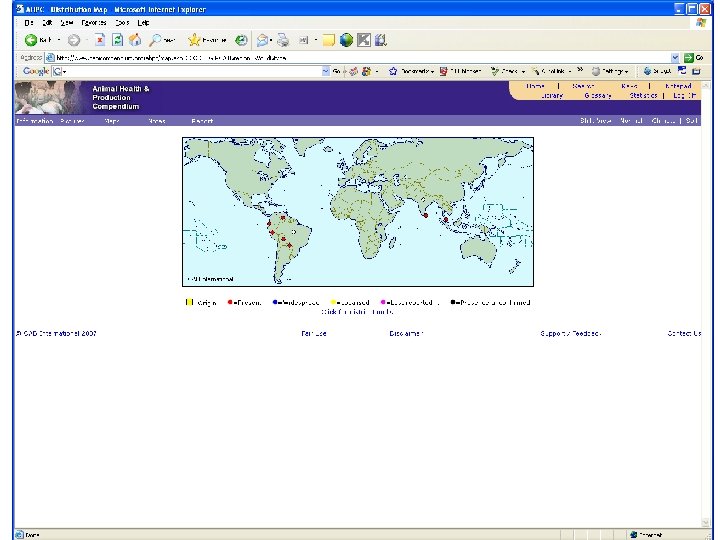720x540 pixels.
Task: Click the gray diagonal arrow toolbar icon
Action: pos(364,40)
